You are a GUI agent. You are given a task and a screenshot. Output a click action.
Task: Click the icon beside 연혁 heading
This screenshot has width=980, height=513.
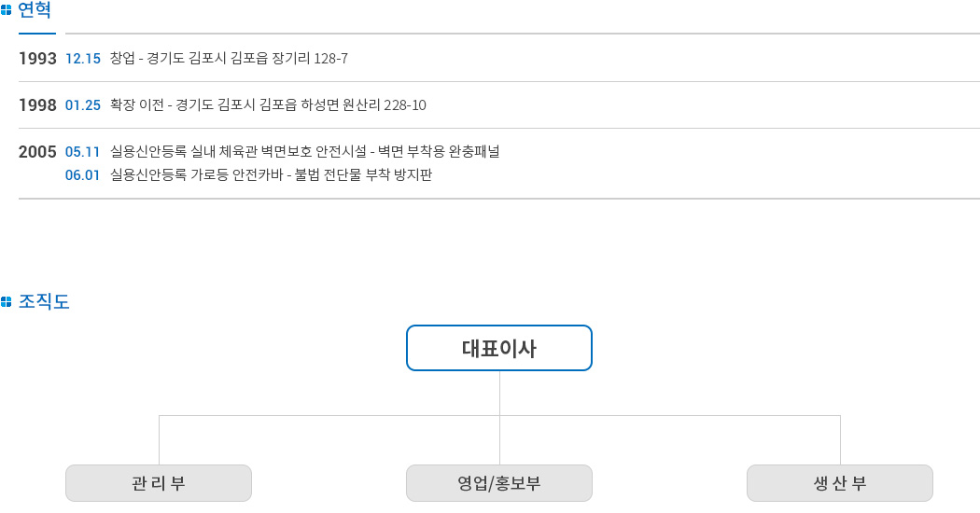point(6,10)
